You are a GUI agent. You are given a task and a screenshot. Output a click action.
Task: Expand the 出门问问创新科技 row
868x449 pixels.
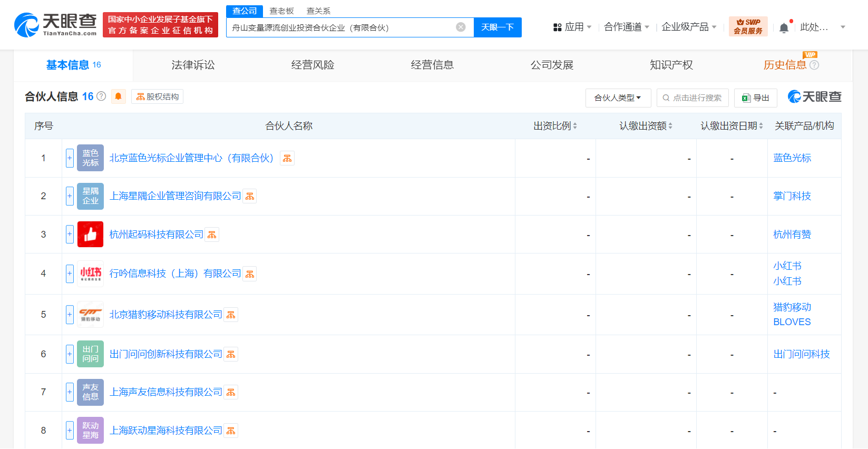[70, 354]
